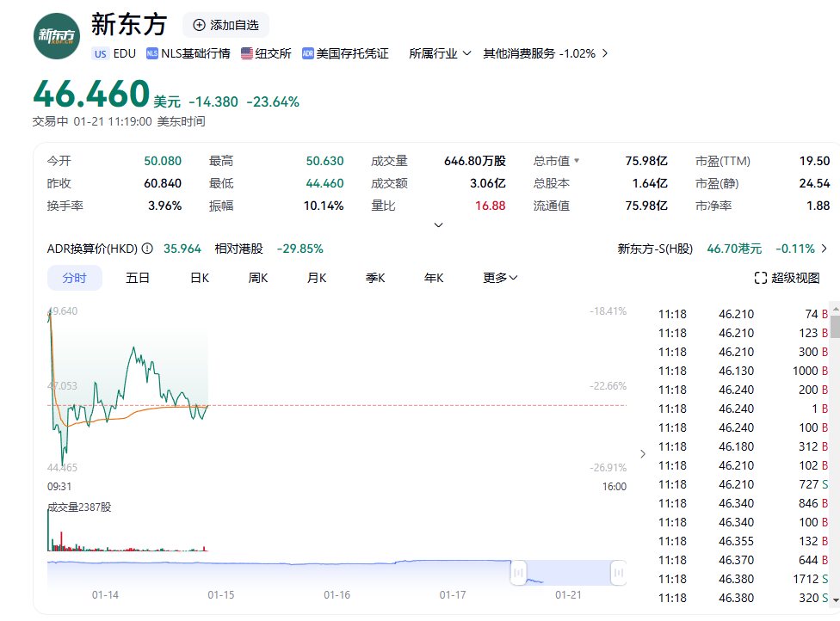Image resolution: width=840 pixels, height=621 pixels.
Task: Click the 纽交所 flag icon
Action: click(x=247, y=53)
